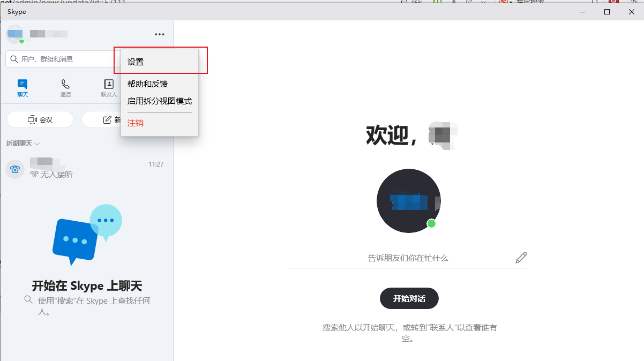Open the recent chat with 无人接听
The width and height of the screenshot is (644, 361).
tap(87, 169)
